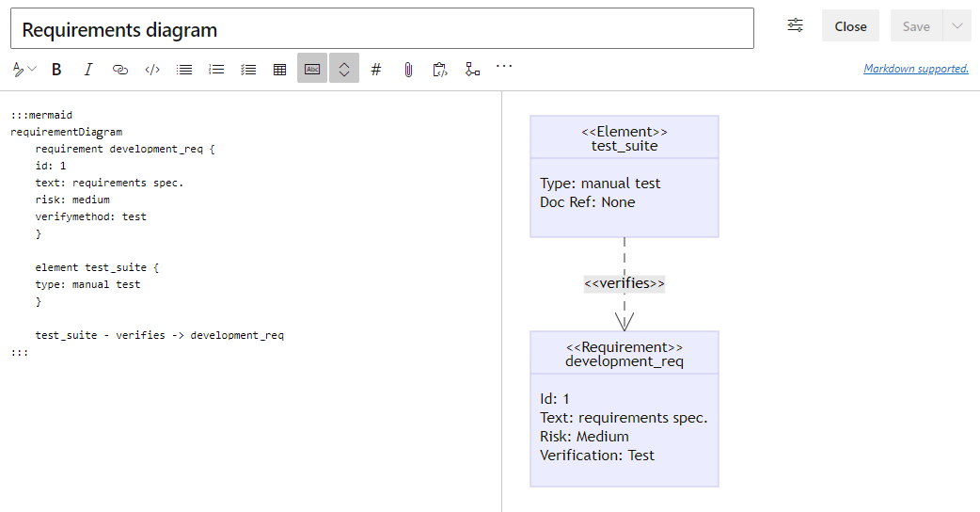
Task: Attach a file with the paperclip
Action: tap(408, 69)
